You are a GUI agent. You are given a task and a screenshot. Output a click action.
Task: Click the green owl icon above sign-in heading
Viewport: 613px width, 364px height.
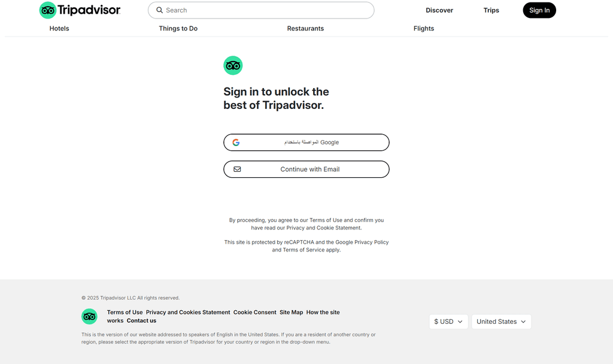[233, 65]
